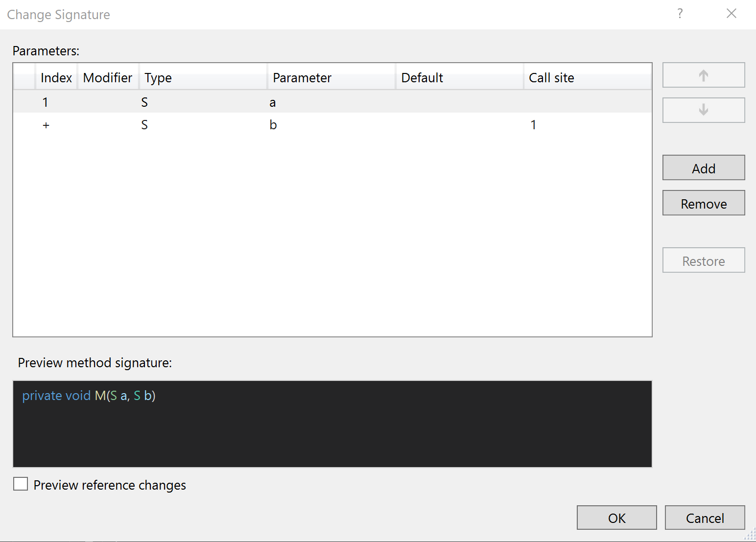Click Remove to delete the selected parameter

pos(703,203)
